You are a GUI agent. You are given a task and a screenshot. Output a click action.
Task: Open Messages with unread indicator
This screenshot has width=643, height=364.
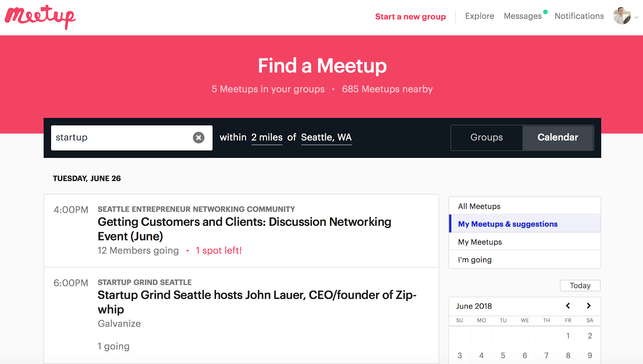tap(523, 16)
